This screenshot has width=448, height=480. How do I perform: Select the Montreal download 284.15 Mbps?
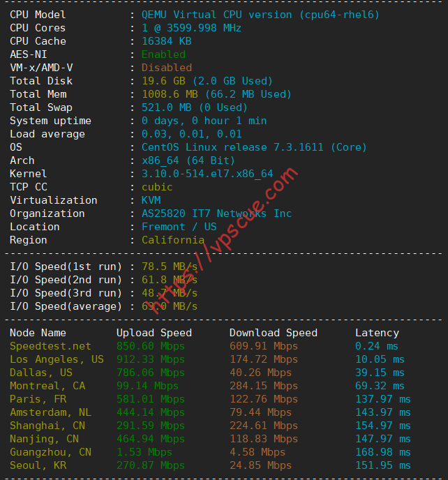pyautogui.click(x=264, y=386)
